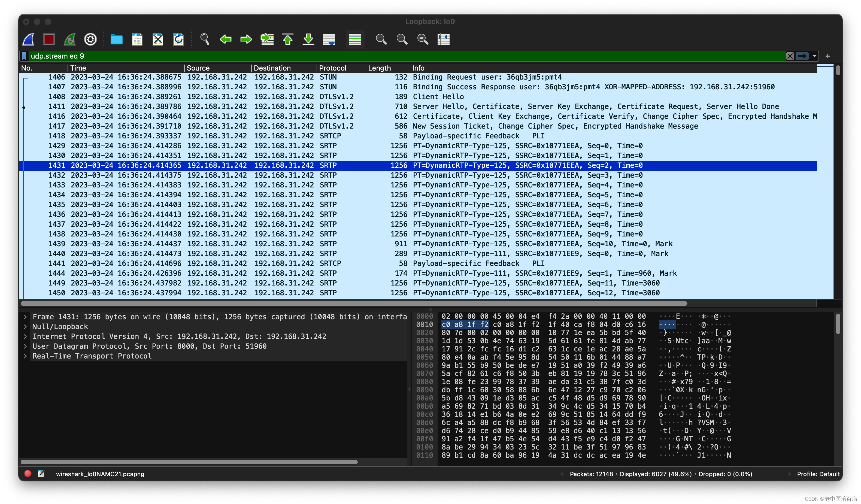Click the packet list horizontal scrollbar
Screen dimensions: 861x504
tap(354, 303)
